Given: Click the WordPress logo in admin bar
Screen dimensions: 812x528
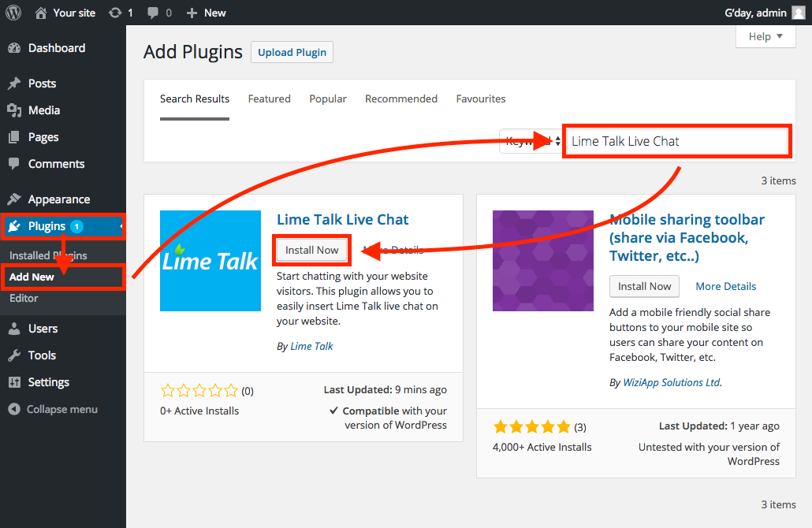Looking at the screenshot, I should point(13,13).
